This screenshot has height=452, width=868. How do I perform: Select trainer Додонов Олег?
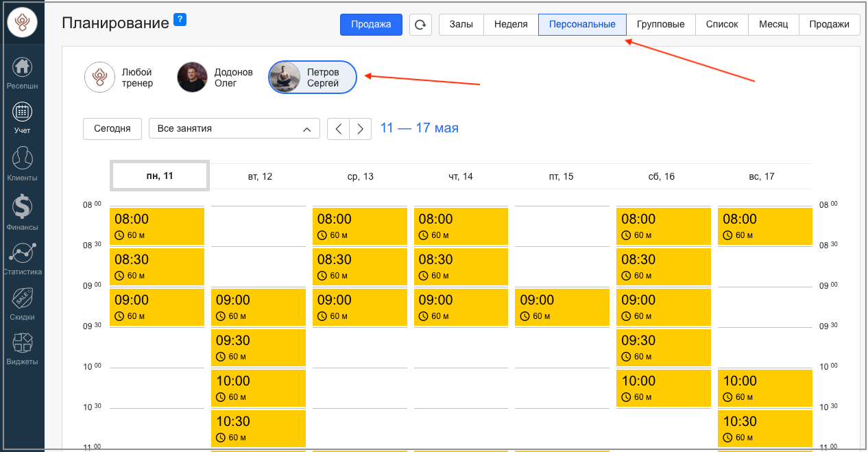click(216, 78)
